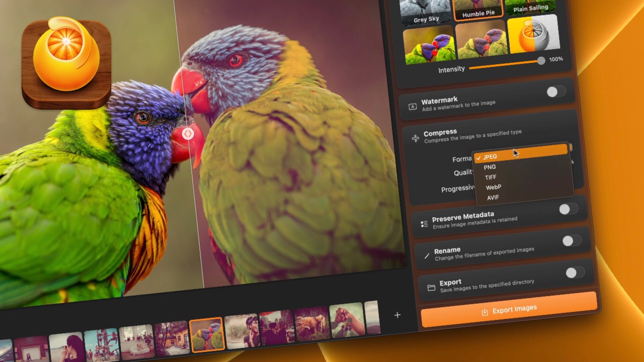The image size is (644, 362).
Task: Select the filter preview below Grey Sky
Action: 429,45
